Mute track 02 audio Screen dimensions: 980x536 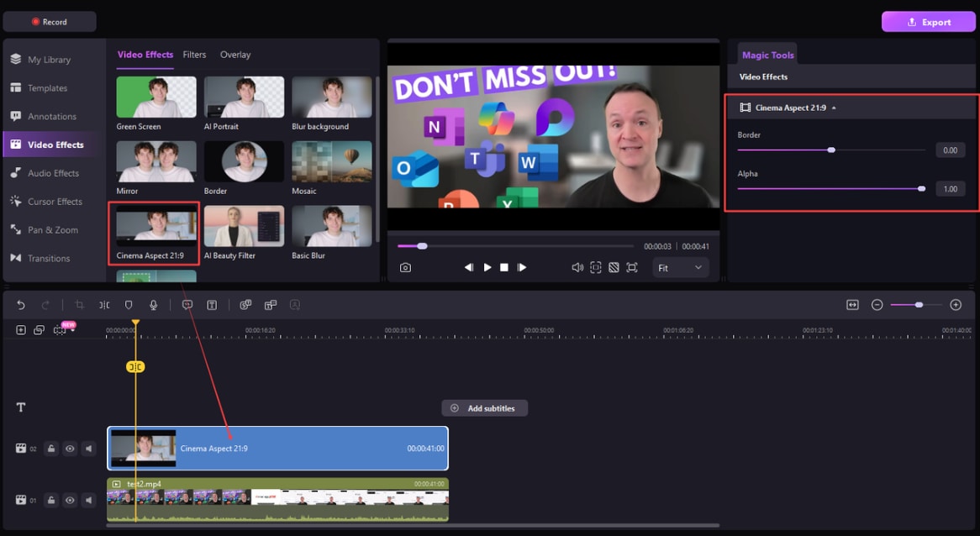pos(89,449)
